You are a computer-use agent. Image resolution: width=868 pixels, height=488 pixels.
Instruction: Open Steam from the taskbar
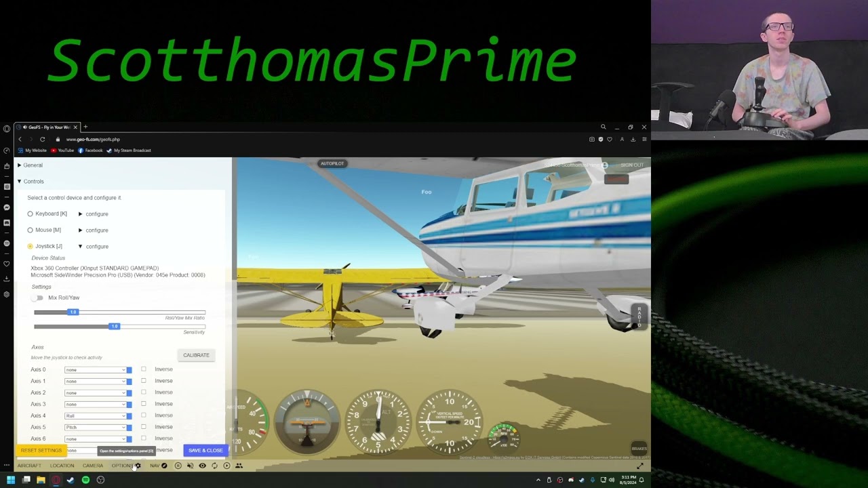tap(71, 480)
